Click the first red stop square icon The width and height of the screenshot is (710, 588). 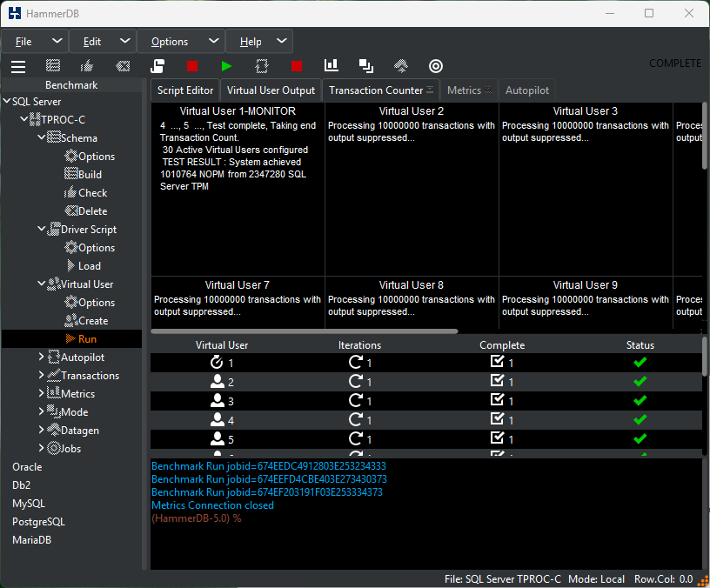pos(192,66)
